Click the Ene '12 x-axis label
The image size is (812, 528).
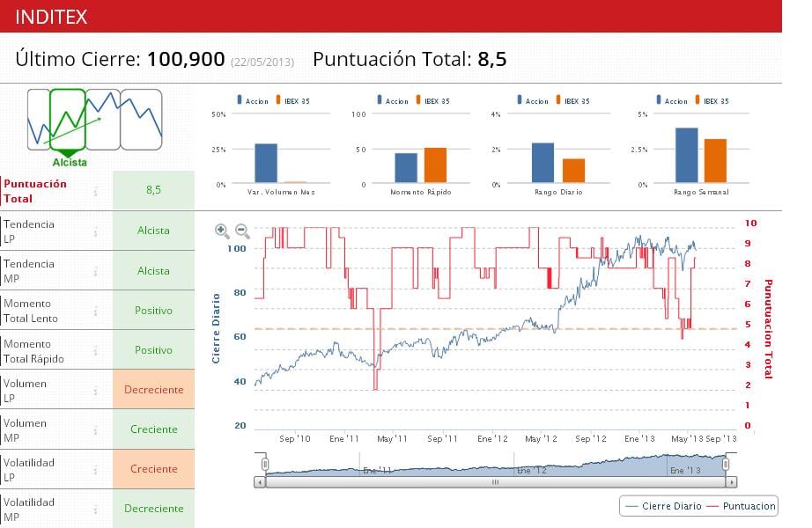tap(492, 438)
